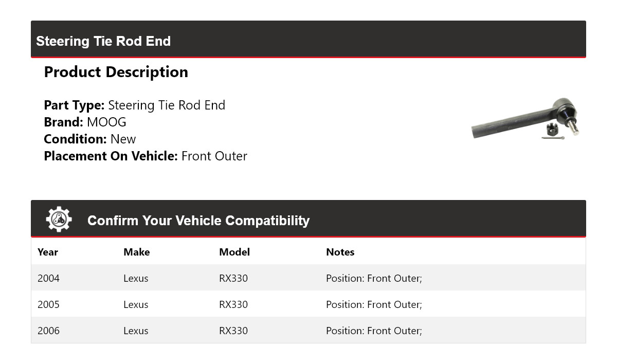The height and width of the screenshot is (364, 617).
Task: Click the Notes column header
Action: coord(340,252)
